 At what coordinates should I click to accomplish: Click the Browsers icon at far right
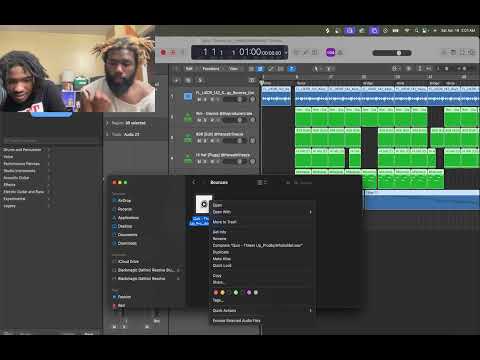click(472, 52)
